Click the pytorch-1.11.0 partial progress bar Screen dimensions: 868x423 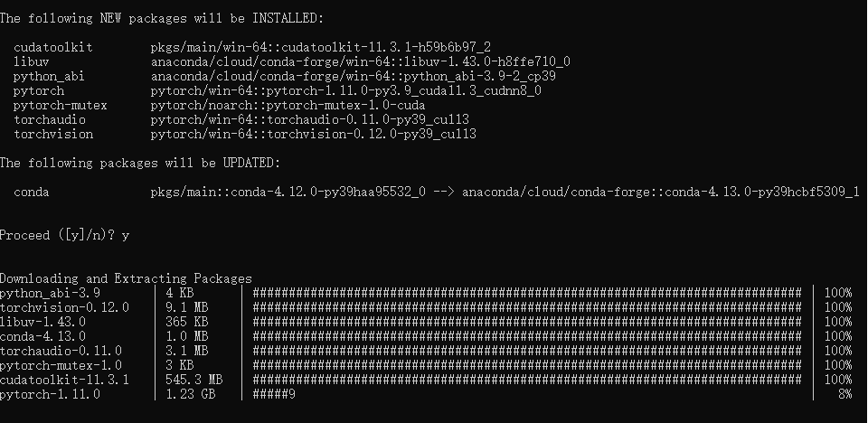click(274, 394)
